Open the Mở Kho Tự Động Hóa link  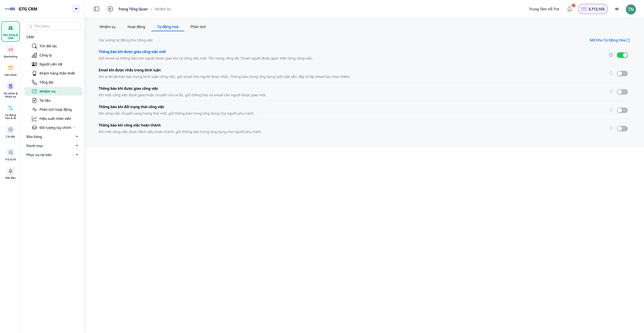tap(610, 40)
